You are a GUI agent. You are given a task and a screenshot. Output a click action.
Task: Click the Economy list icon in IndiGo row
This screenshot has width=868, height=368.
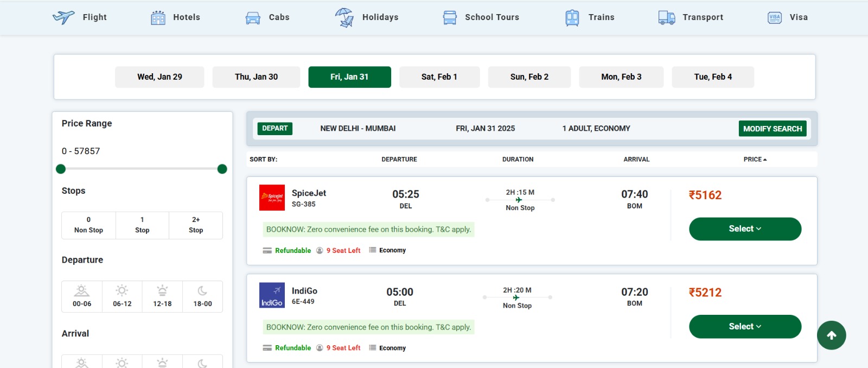(373, 348)
